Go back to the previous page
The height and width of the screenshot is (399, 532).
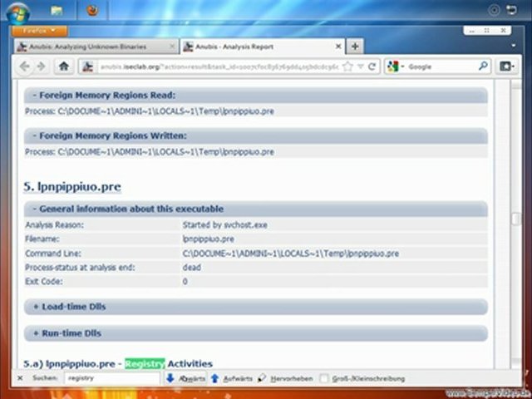[x=25, y=66]
